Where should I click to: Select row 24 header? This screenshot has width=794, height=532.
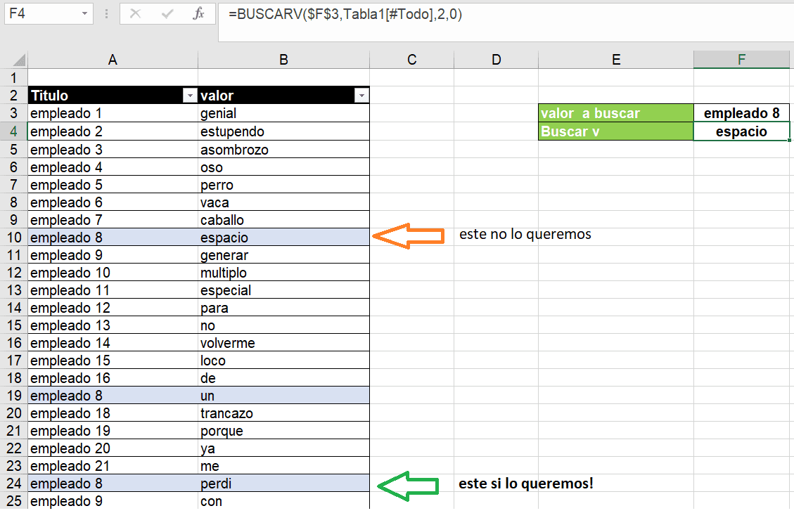pos(13,484)
